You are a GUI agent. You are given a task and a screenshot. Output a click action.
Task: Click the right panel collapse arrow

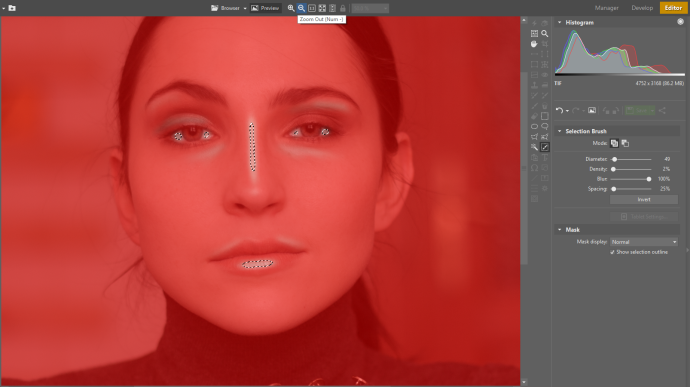click(687, 250)
